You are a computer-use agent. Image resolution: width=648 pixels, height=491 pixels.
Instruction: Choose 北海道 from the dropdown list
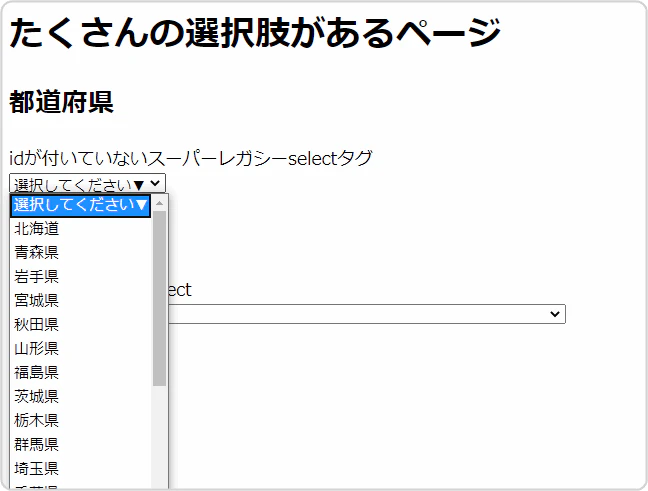click(x=81, y=229)
